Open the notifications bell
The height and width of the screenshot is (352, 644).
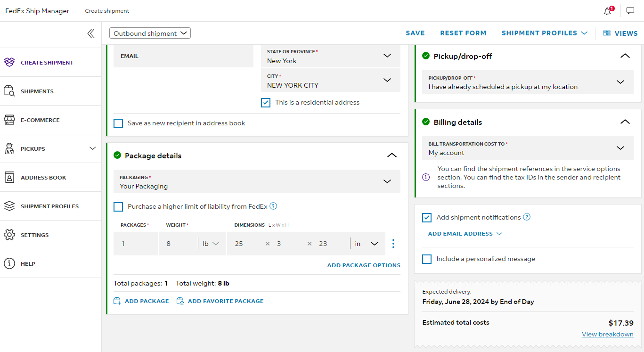click(608, 11)
